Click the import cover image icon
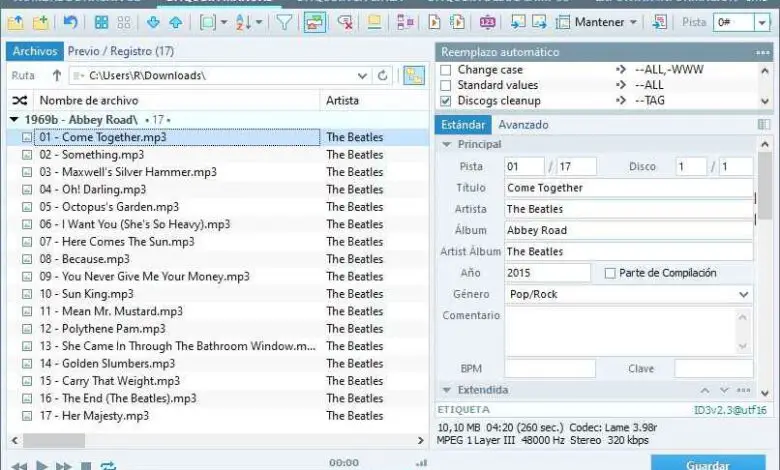780x470 pixels. coord(517,22)
